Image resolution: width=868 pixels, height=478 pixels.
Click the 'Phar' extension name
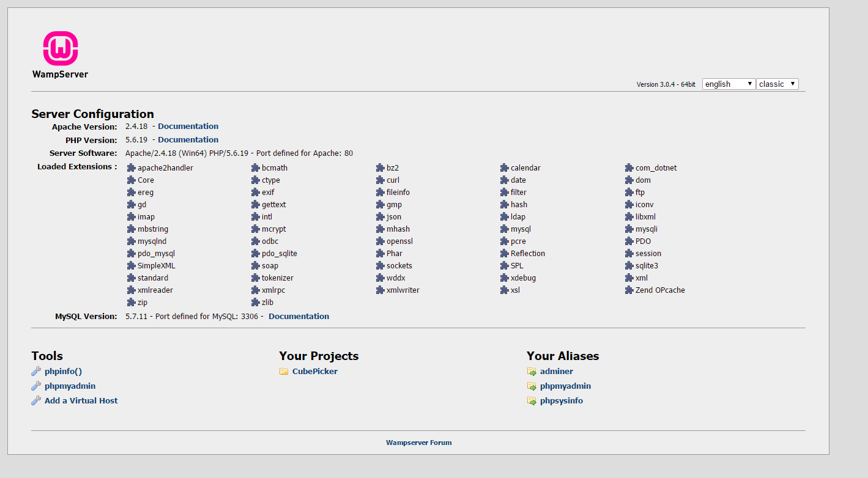point(395,254)
